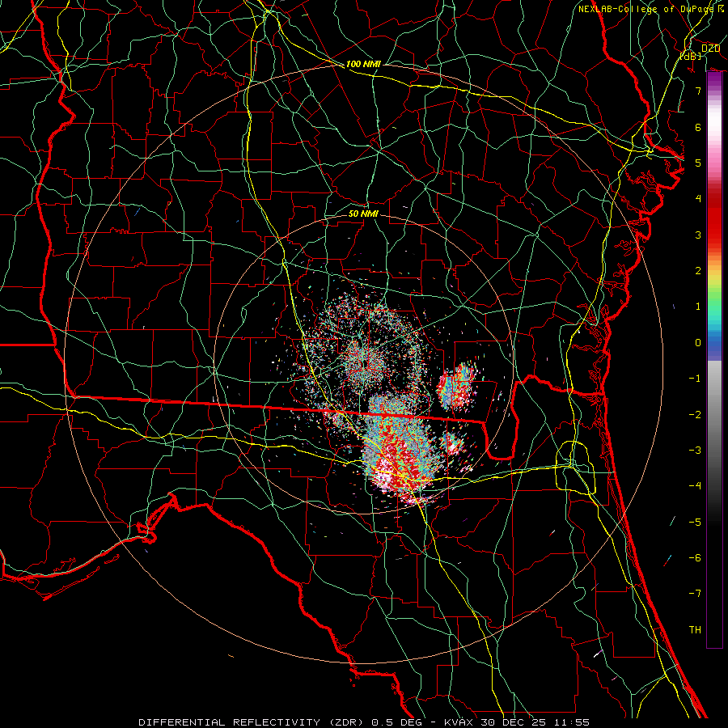Click the '-1' value on the color scale
Viewport: 728px width, 728px height.
pyautogui.click(x=695, y=379)
